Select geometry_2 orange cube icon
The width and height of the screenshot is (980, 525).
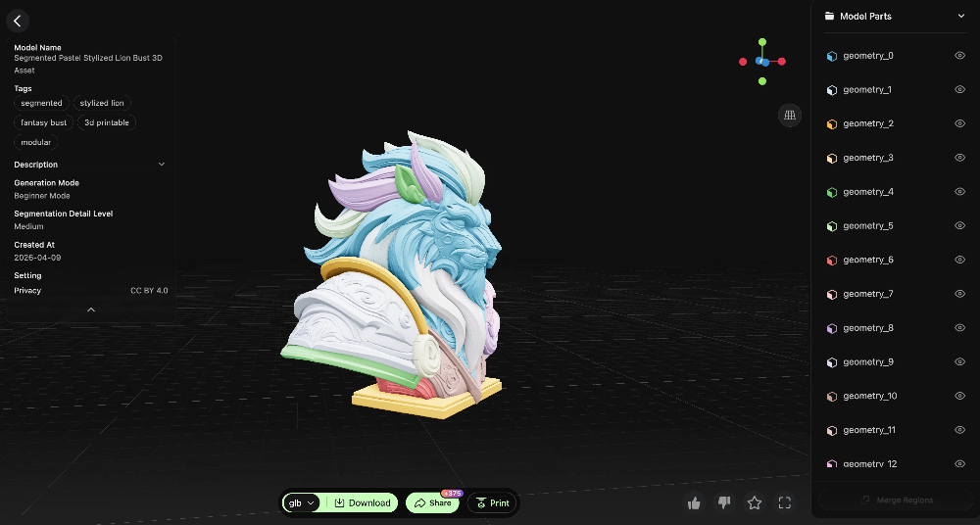pyautogui.click(x=832, y=124)
